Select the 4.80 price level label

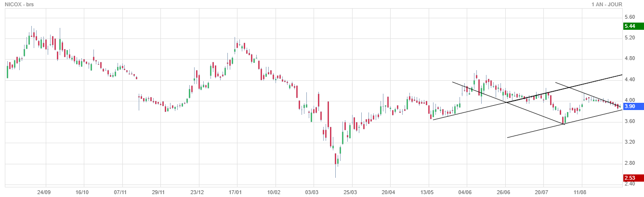(629, 59)
